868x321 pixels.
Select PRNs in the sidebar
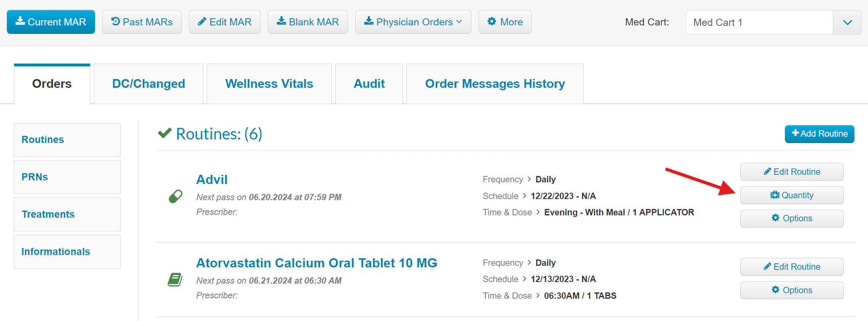pos(67,177)
